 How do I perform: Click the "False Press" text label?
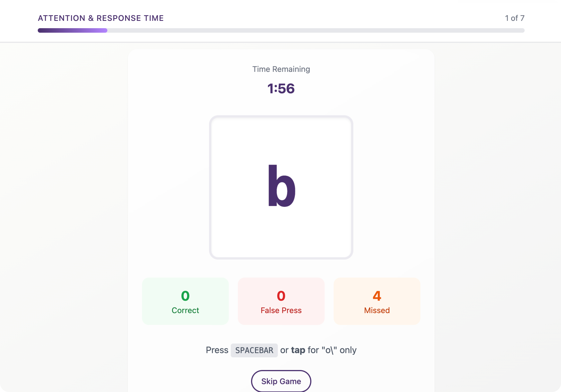(281, 310)
